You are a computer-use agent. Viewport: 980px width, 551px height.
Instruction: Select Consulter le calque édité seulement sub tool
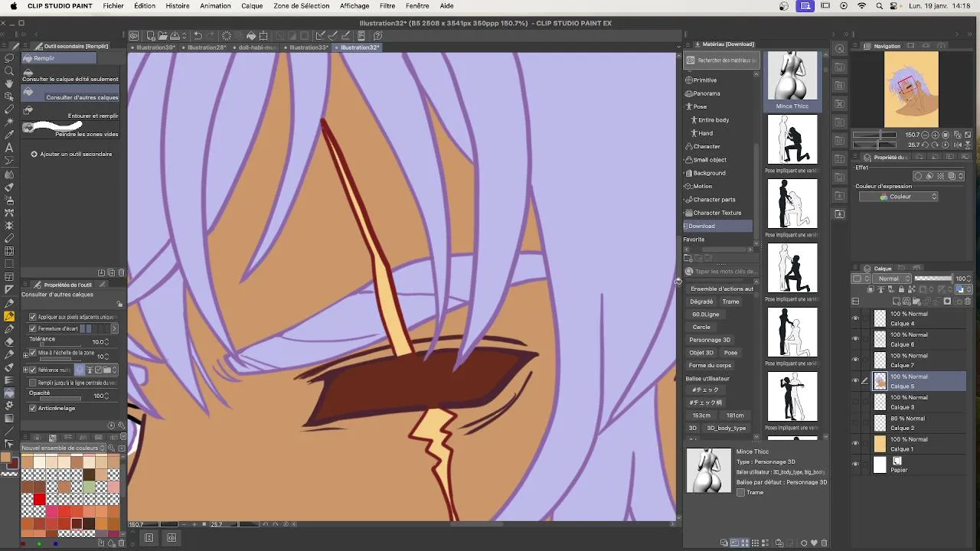coord(70,74)
